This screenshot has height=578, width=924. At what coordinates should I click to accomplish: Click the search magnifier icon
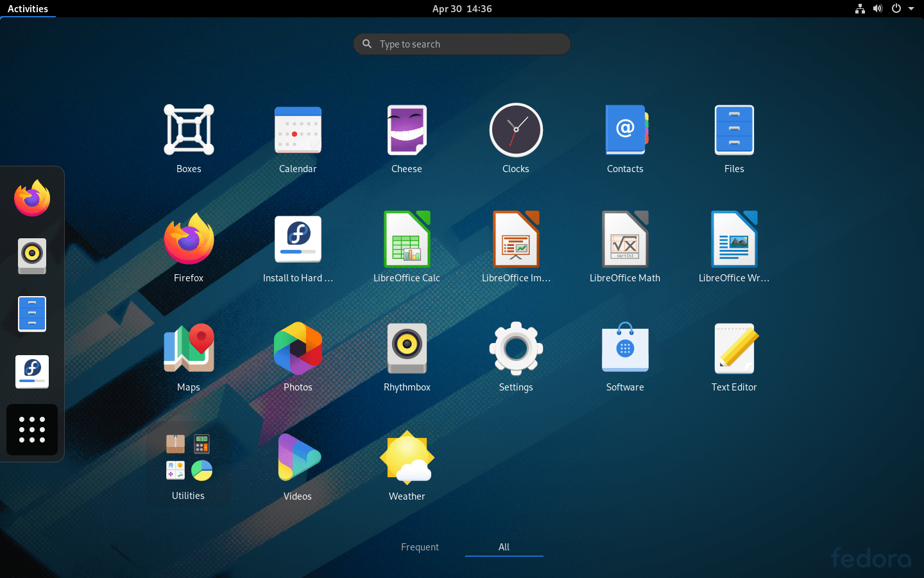click(x=367, y=44)
